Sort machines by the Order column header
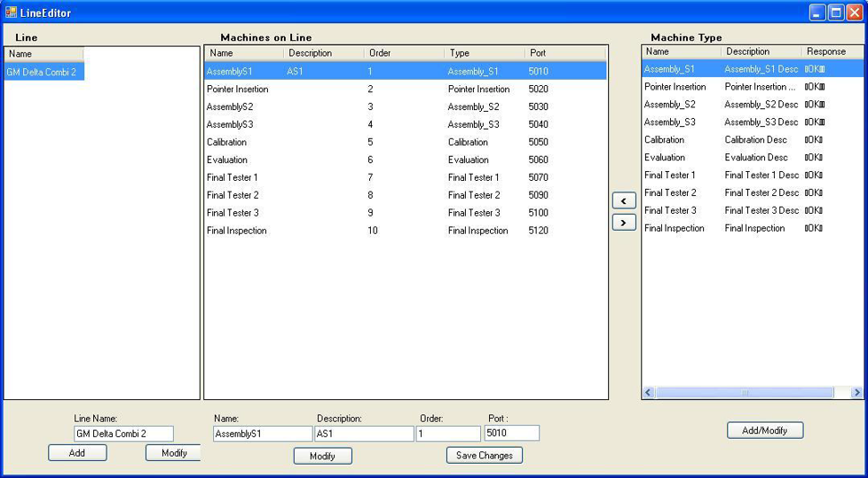This screenshot has height=478, width=868. (403, 53)
